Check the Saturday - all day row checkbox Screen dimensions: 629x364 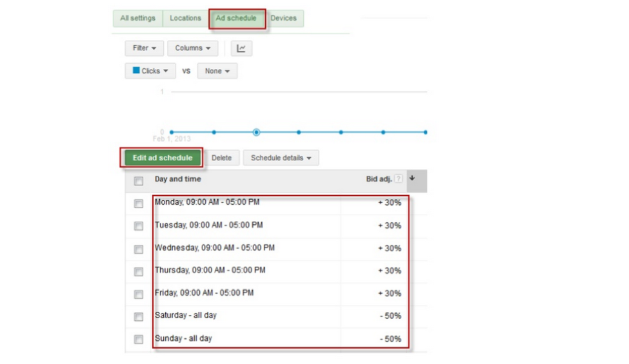pos(139,317)
